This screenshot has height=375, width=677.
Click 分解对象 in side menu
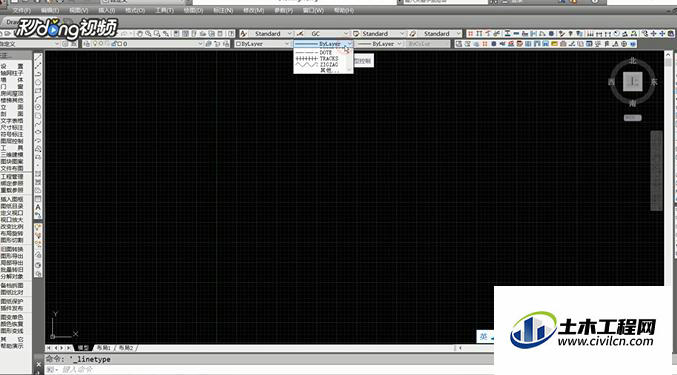pos(12,276)
